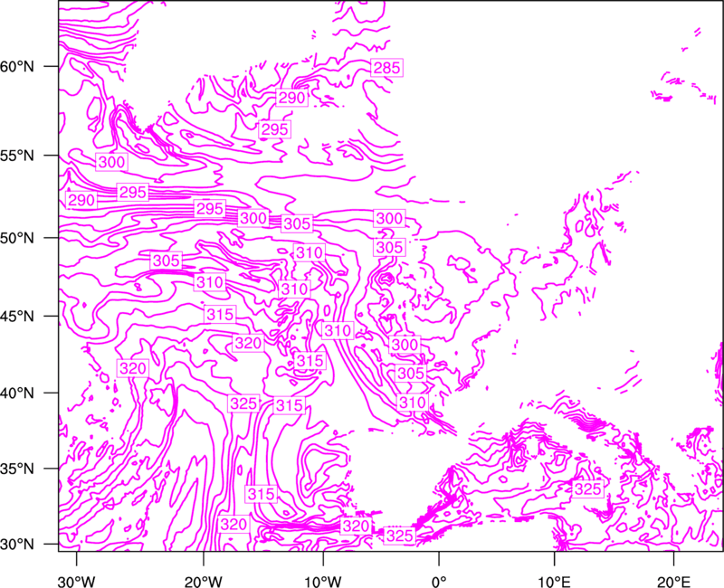
Task: Click the 60°N latitude axis label
Action: 17,66
